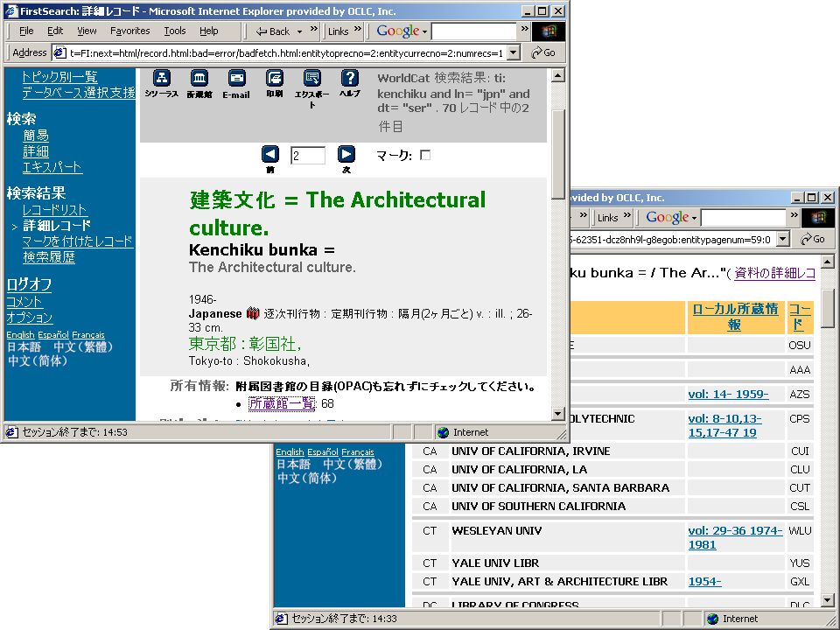Go to previous record with left arrow
840x630 pixels.
click(x=270, y=154)
